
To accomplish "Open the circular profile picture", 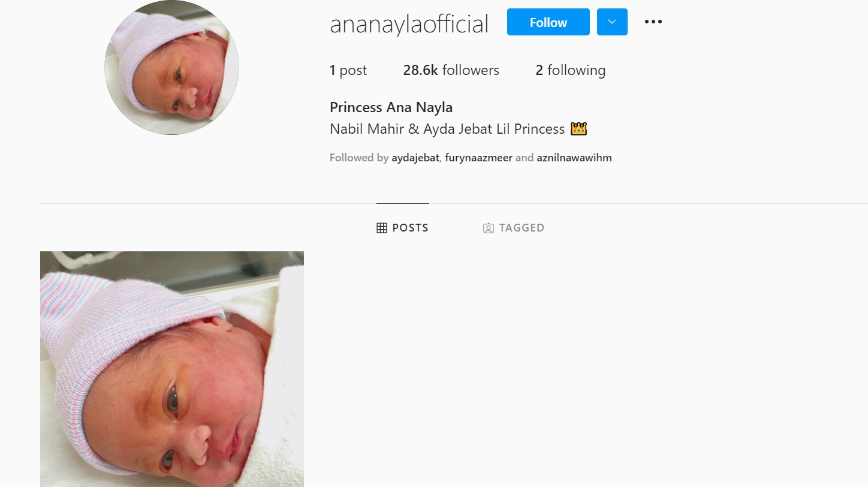I will click(x=172, y=67).
